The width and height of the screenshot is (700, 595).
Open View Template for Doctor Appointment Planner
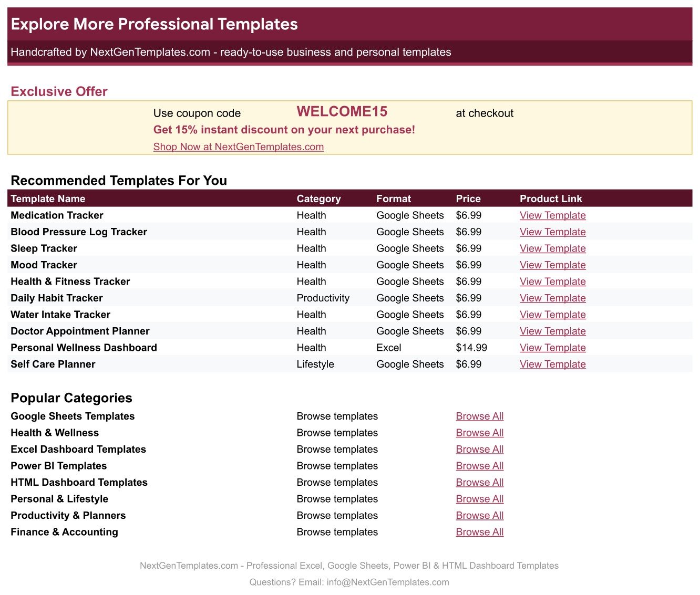click(x=552, y=331)
